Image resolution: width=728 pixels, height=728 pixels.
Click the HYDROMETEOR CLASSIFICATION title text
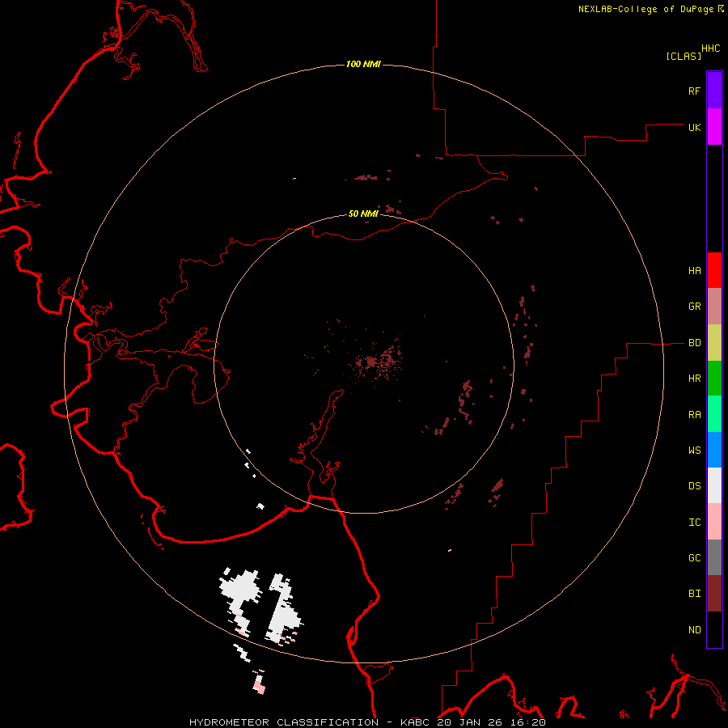(x=284, y=722)
